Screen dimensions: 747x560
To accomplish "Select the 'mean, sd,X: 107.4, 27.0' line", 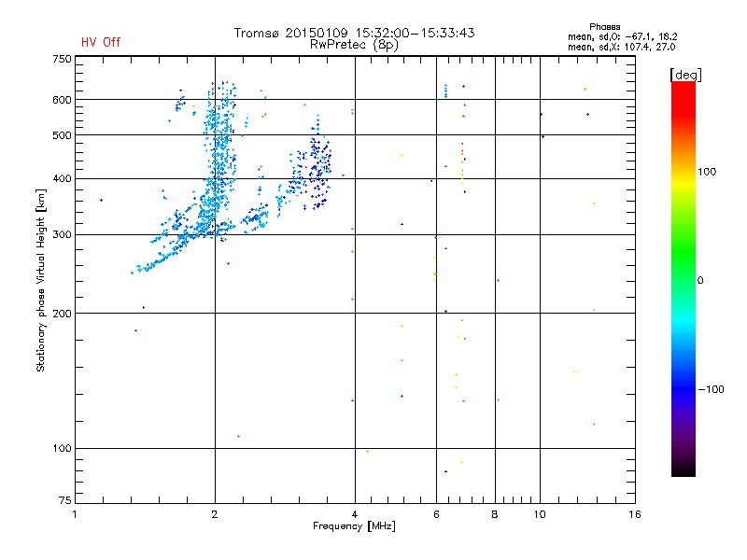I will click(x=621, y=47).
